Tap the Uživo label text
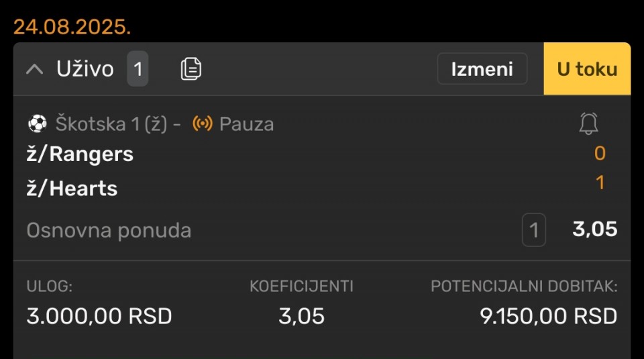 [85, 68]
